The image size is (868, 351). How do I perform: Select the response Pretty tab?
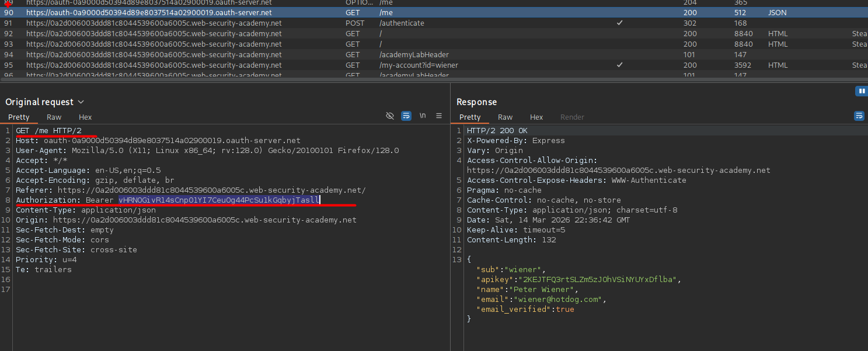pyautogui.click(x=470, y=117)
